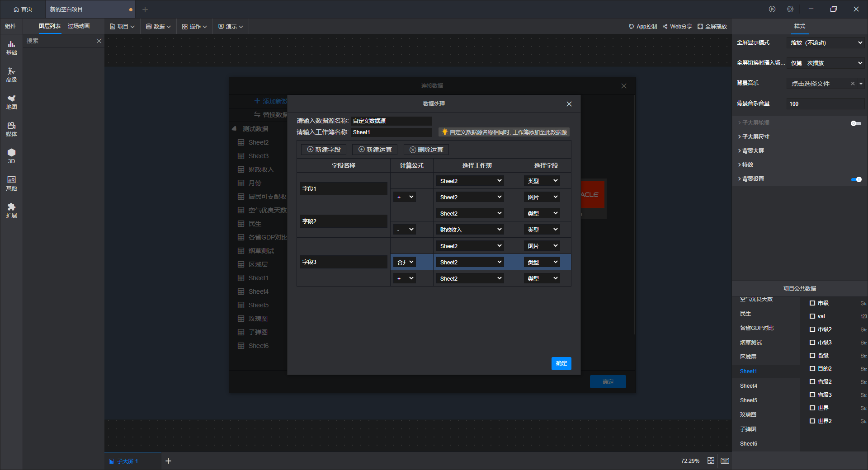Toggle the 子大屏轮播 switch
The height and width of the screenshot is (470, 868).
856,123
